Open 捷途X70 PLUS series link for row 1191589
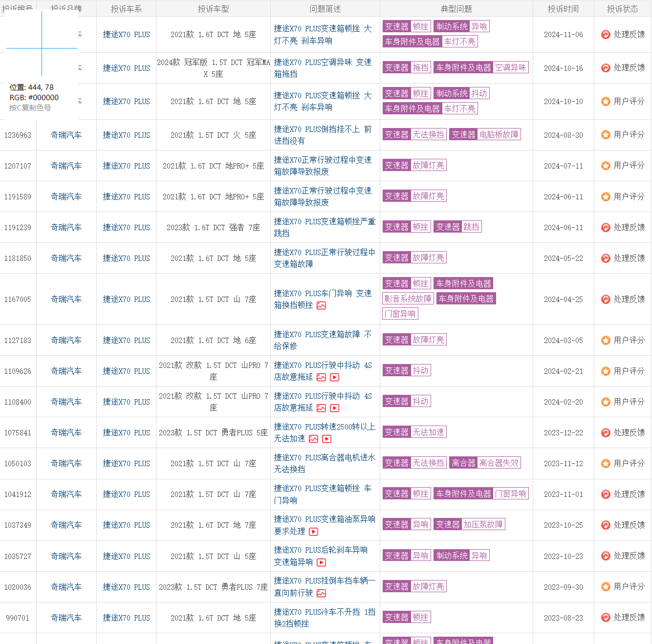Image resolution: width=652 pixels, height=644 pixels. click(126, 196)
